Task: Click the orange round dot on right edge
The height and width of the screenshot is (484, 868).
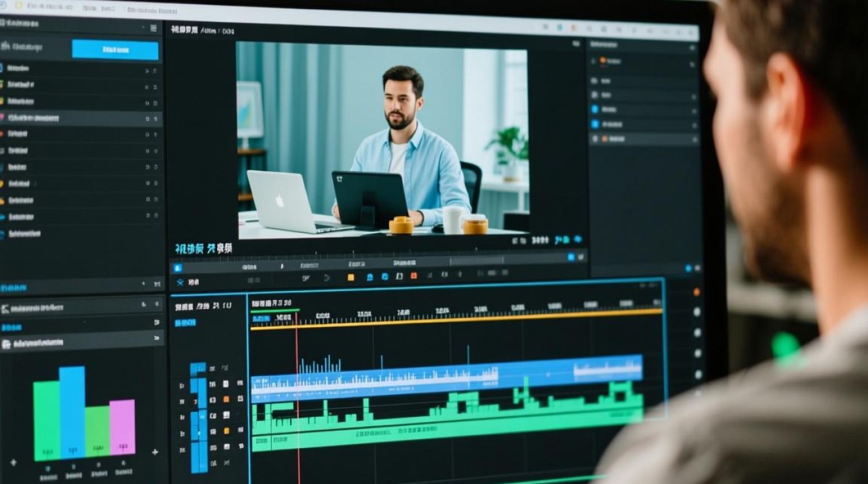Action: 696,292
